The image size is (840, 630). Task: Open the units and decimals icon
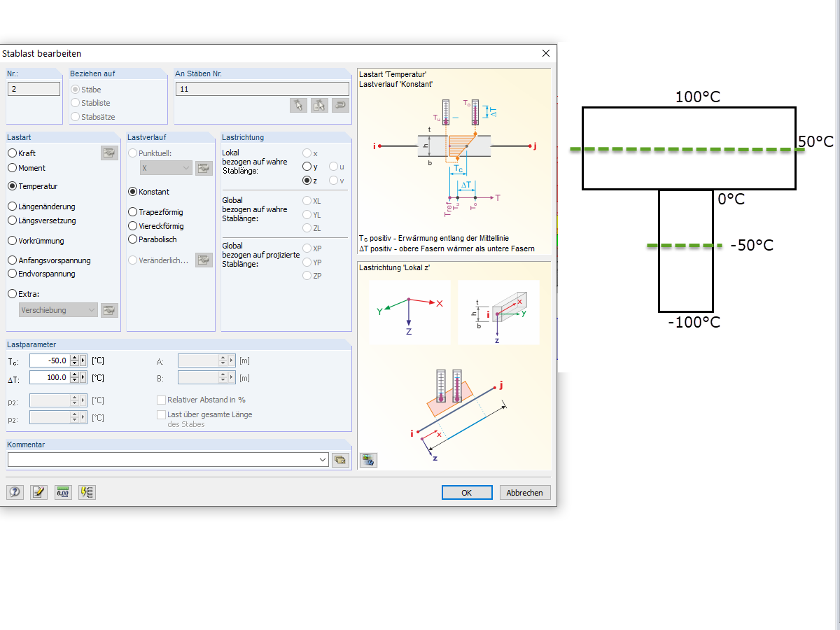[x=63, y=492]
